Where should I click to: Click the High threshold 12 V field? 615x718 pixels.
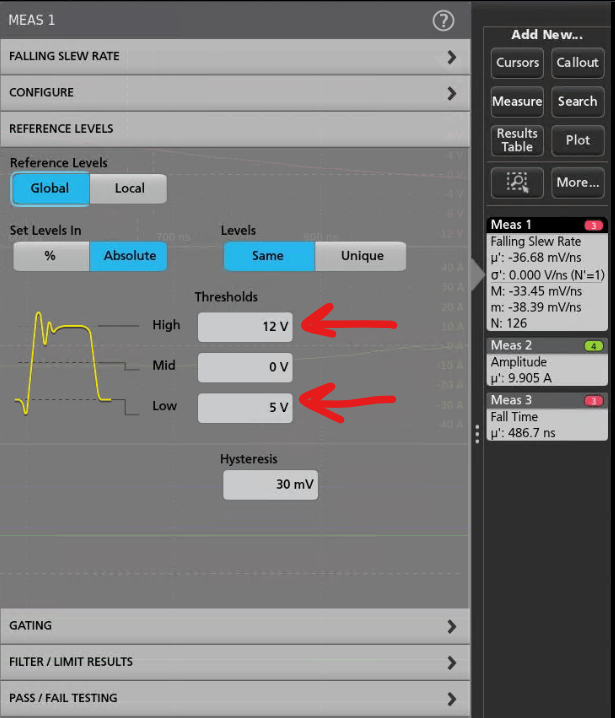click(x=245, y=327)
